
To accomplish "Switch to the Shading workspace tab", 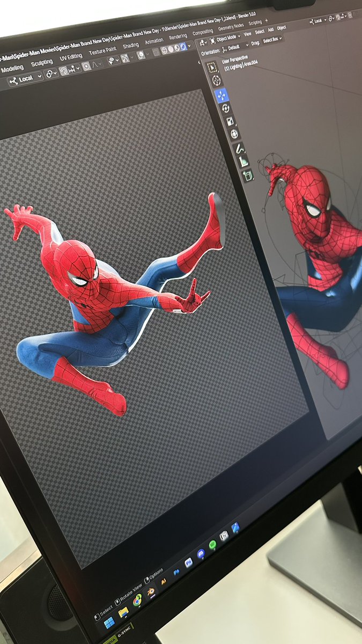I will click(131, 46).
